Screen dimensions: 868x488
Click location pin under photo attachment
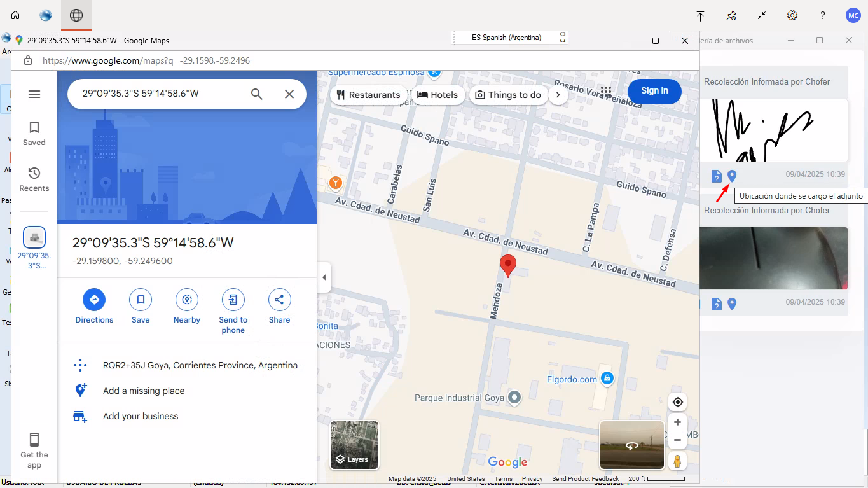click(732, 304)
